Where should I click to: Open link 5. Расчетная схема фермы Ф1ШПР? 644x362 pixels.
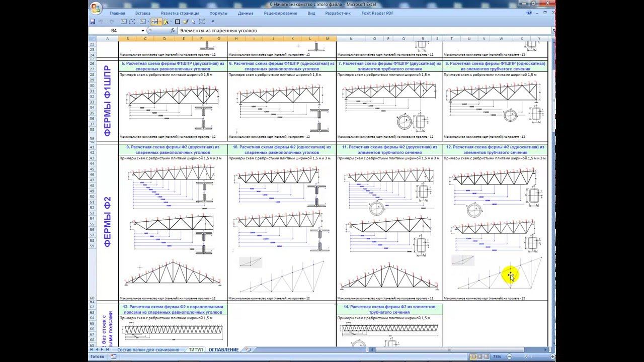tap(173, 66)
